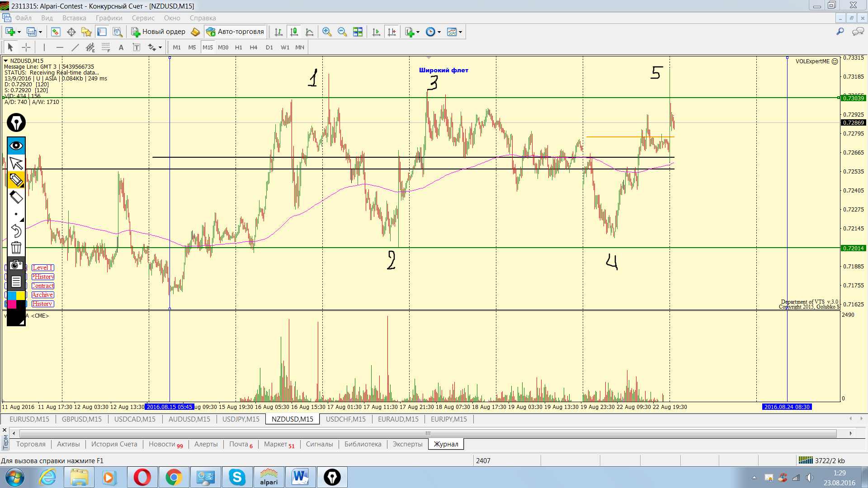Open the Графики menu
Screen dimensions: 868x488
click(x=109, y=18)
